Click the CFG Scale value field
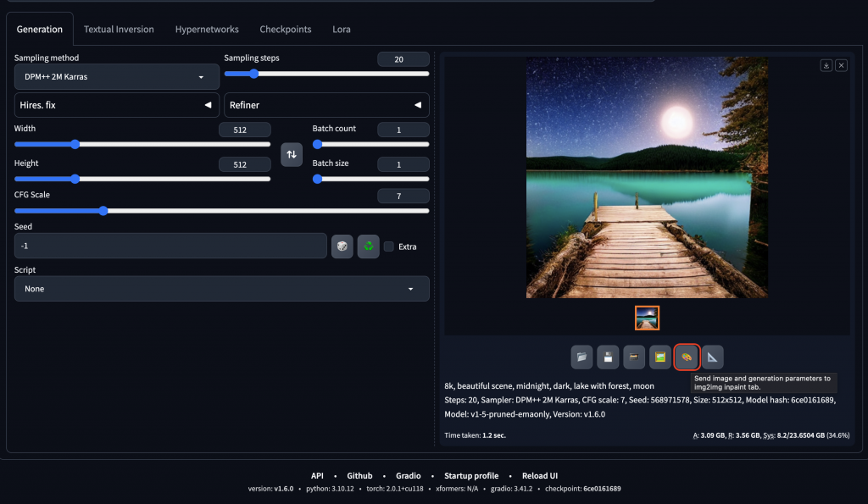868x504 pixels. tap(403, 196)
